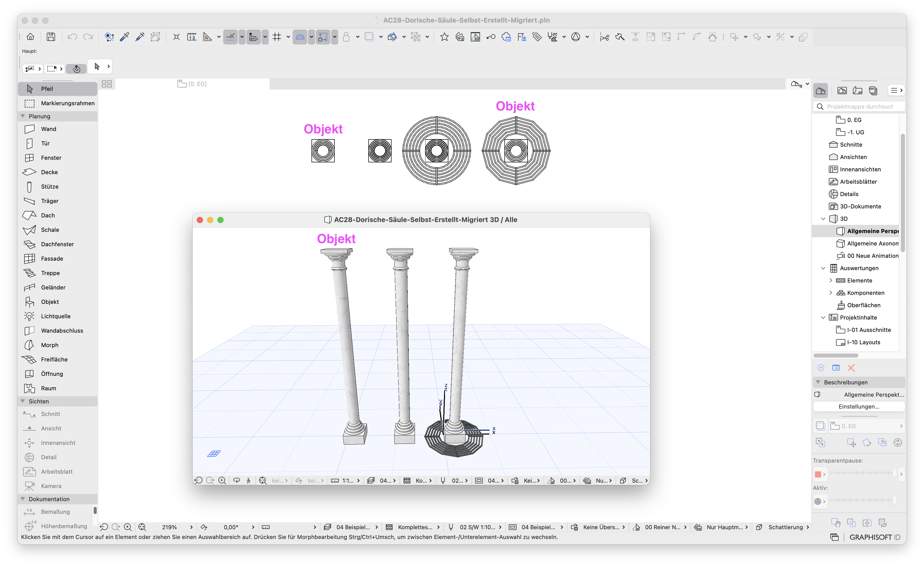Click the Undo arrow icon
Image resolution: width=924 pixels, height=566 pixels.
[x=72, y=37]
